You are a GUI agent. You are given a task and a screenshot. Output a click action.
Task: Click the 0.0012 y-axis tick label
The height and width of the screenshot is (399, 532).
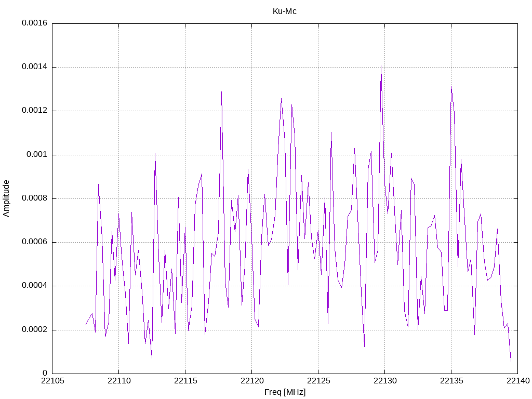coord(35,110)
